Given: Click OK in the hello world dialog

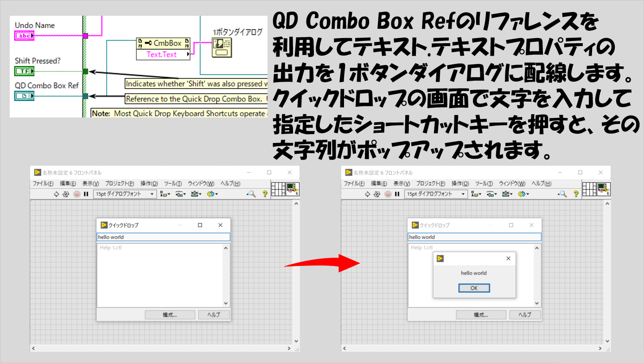Looking at the screenshot, I should click(x=474, y=288).
